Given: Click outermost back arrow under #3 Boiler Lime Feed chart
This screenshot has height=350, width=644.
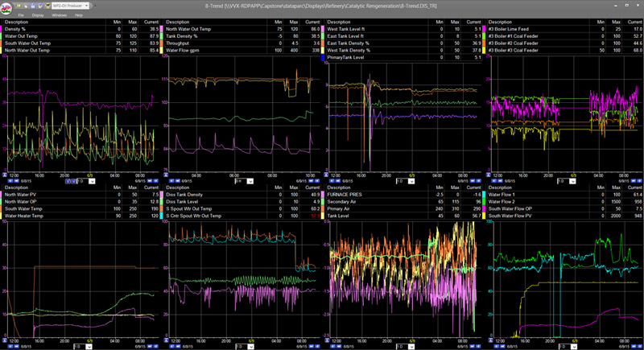Looking at the screenshot, I should pyautogui.click(x=494, y=181).
